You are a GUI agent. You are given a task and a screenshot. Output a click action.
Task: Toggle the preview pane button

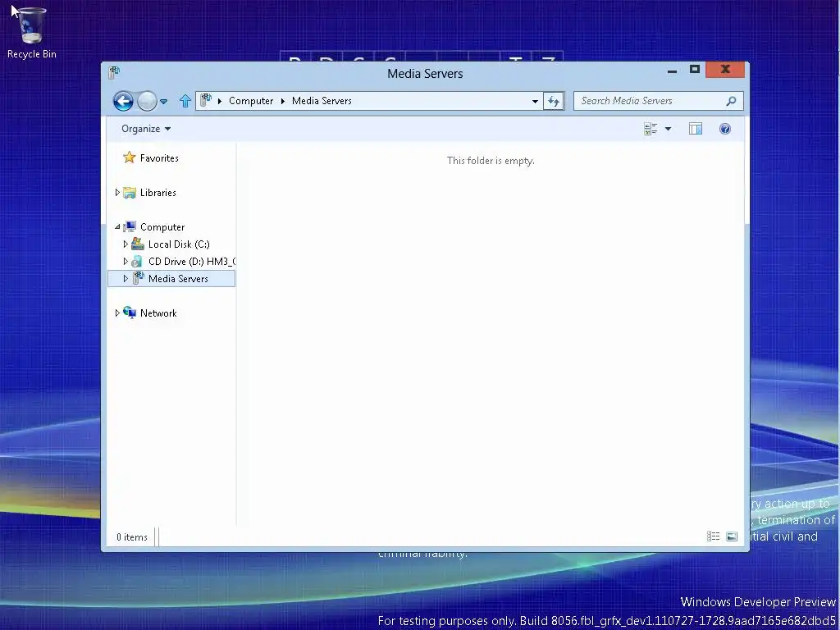pos(696,129)
